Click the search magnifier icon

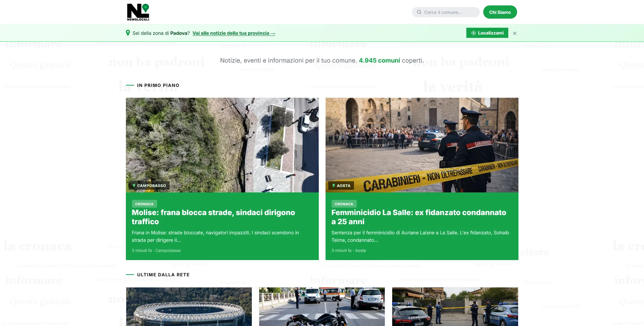419,12
